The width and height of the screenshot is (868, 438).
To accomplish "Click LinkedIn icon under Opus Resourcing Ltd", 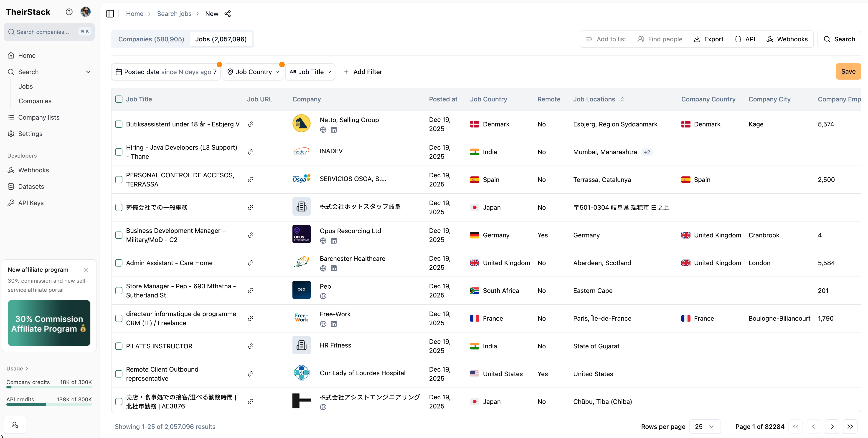I will click(333, 241).
